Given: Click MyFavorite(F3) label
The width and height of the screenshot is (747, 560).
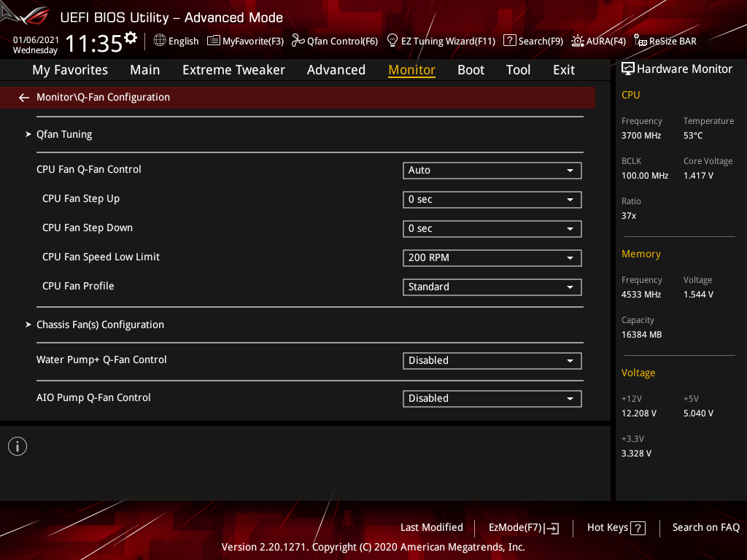Looking at the screenshot, I should [253, 42].
